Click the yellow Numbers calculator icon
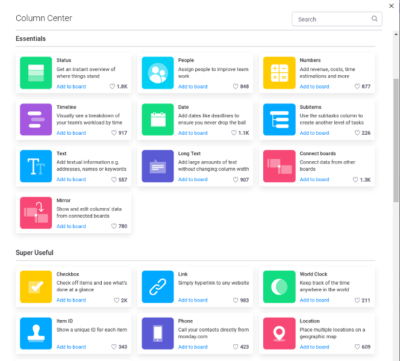Screen dimensions: 400x361 (279, 73)
